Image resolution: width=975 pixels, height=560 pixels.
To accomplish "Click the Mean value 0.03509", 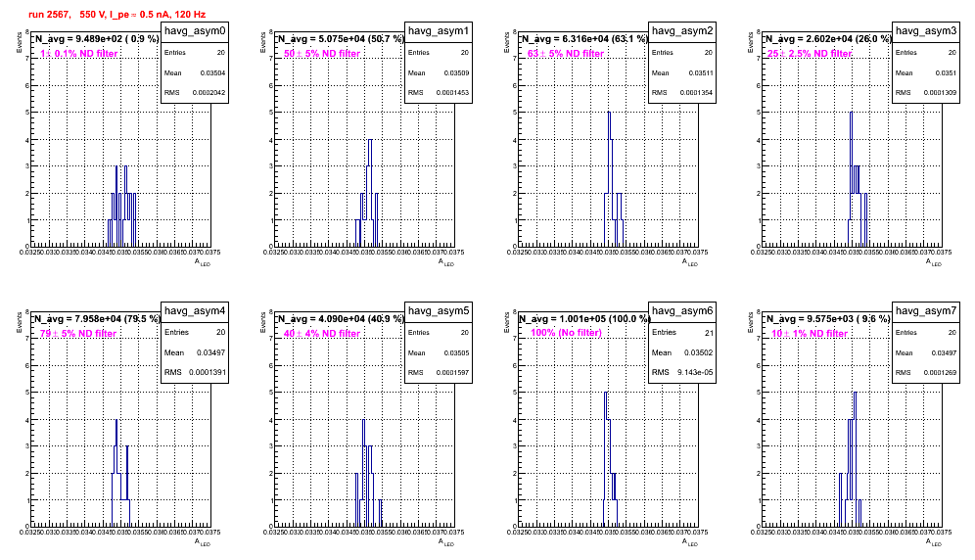I will 456,72.
